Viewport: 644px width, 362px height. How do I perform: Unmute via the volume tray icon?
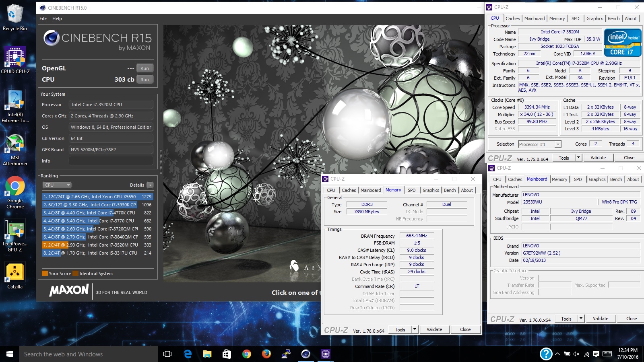576,354
